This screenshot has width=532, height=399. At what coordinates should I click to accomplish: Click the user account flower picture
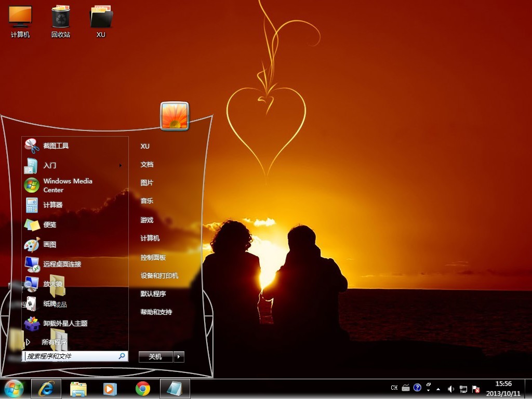pyautogui.click(x=175, y=116)
